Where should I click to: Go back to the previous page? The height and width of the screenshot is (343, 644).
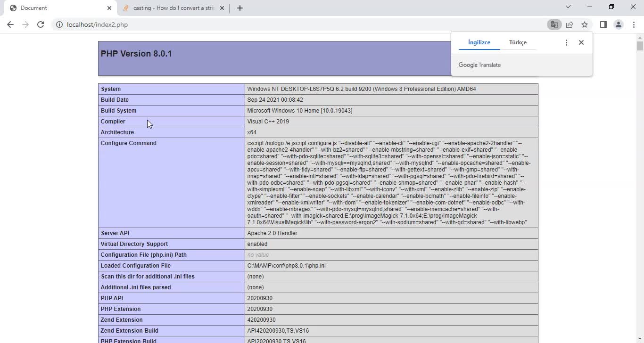coord(10,24)
